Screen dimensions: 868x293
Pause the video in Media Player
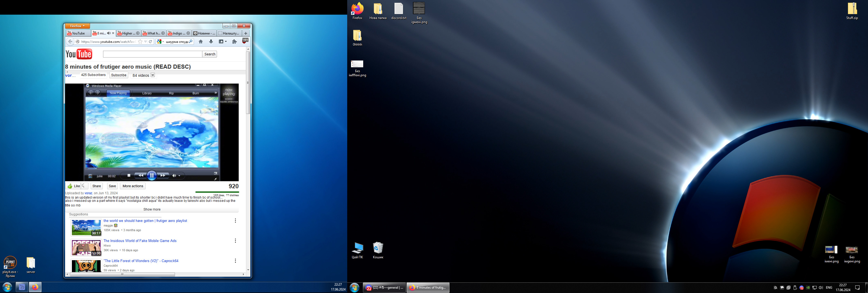click(152, 175)
